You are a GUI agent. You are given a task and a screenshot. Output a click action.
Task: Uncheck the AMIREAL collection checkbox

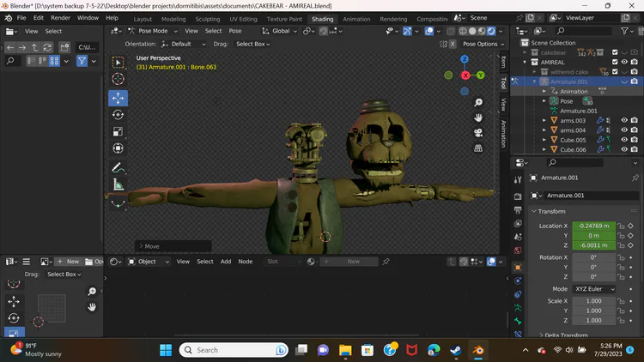pyautogui.click(x=615, y=62)
